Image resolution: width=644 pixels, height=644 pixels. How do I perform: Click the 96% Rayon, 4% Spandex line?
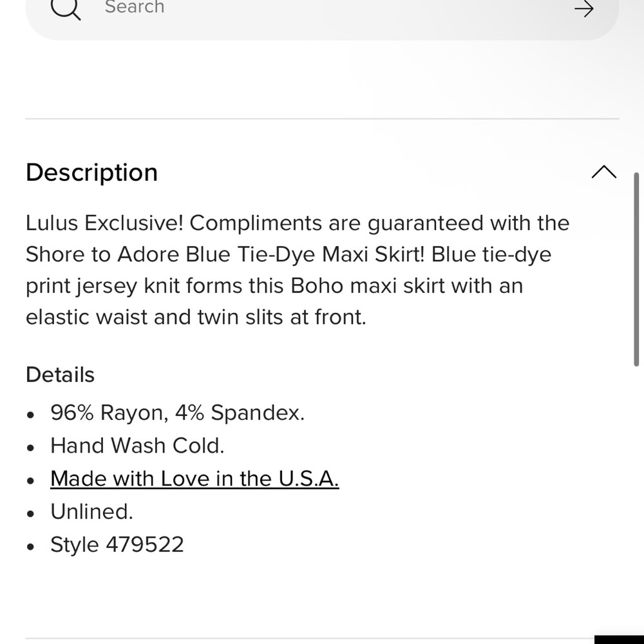click(178, 413)
